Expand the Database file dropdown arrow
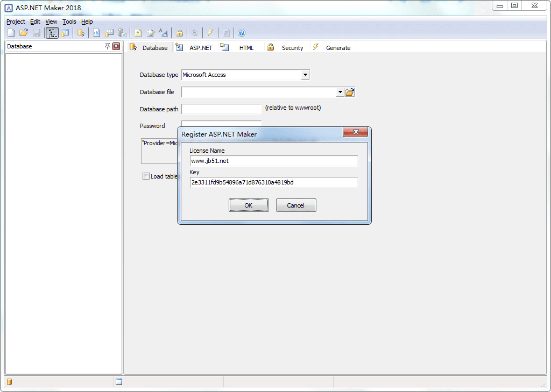The width and height of the screenshot is (551, 392). (340, 92)
